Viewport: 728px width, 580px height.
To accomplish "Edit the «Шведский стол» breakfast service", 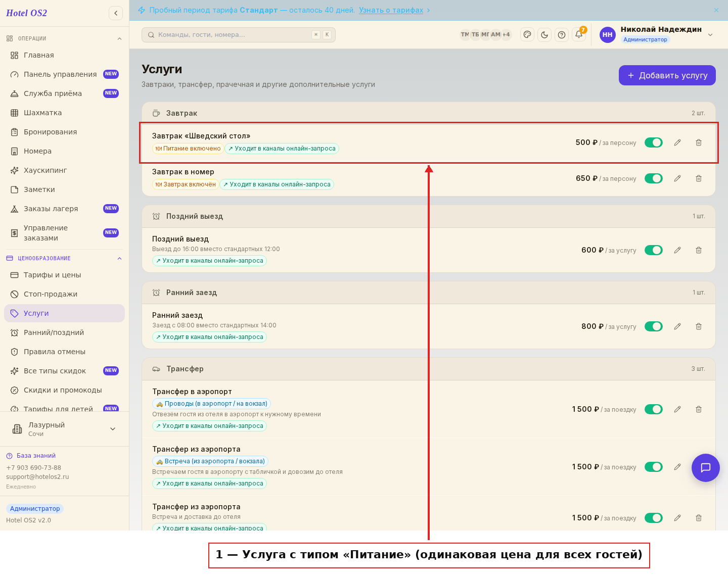I will 677,142.
